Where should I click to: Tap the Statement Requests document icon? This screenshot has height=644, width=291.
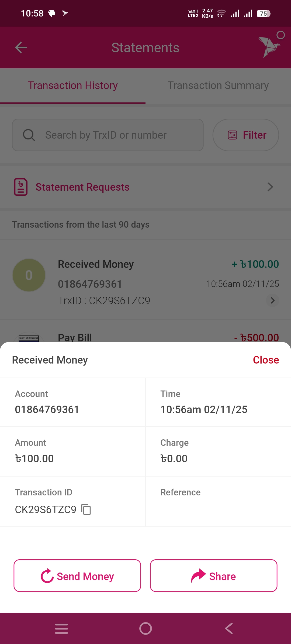[21, 187]
